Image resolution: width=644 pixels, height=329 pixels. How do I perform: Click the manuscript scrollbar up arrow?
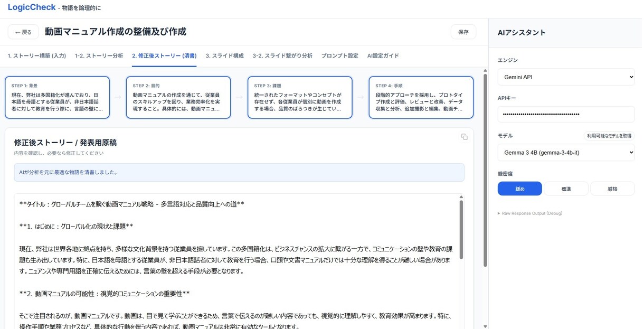[x=461, y=196]
